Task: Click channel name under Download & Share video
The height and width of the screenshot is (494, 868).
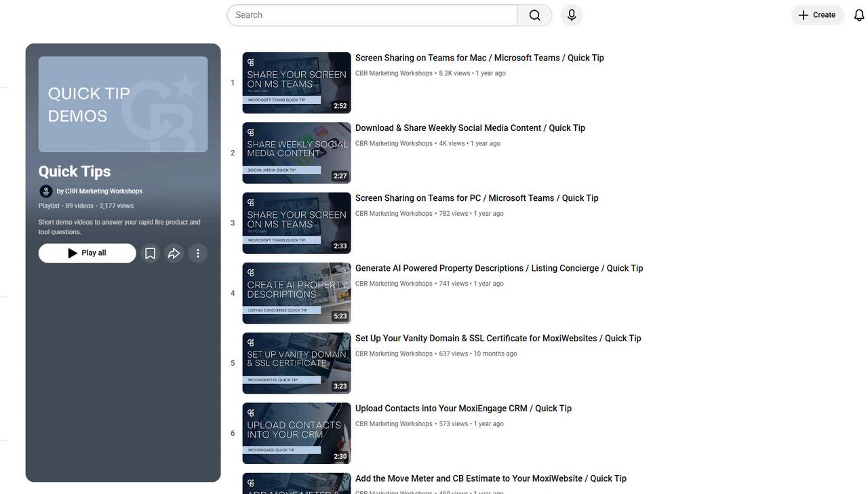Action: click(394, 144)
